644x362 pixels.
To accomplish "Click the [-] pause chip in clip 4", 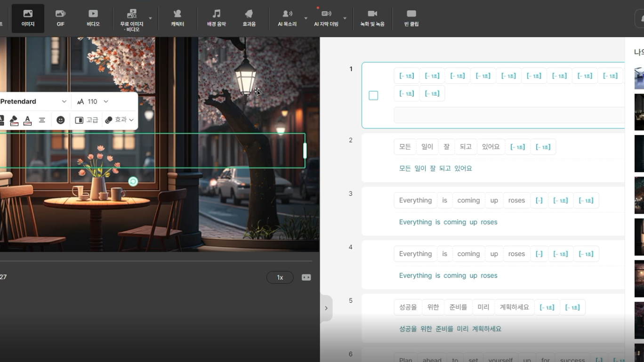I will click(539, 254).
